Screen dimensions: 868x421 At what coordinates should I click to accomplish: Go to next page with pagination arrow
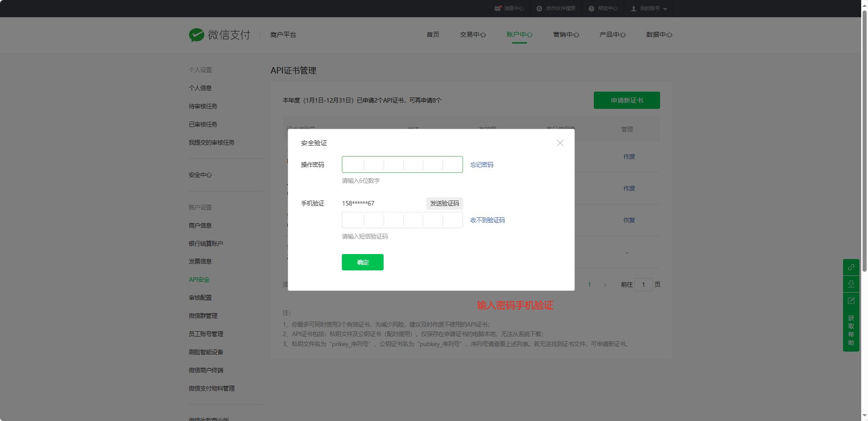click(x=605, y=285)
